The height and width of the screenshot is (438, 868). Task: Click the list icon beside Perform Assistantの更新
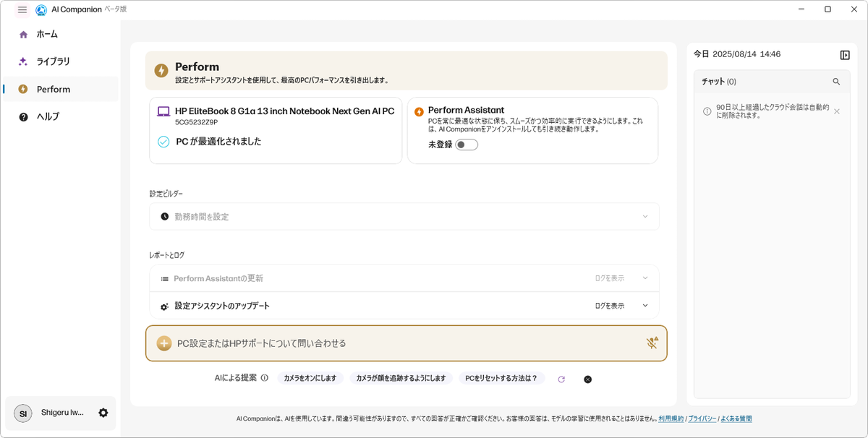coord(165,279)
